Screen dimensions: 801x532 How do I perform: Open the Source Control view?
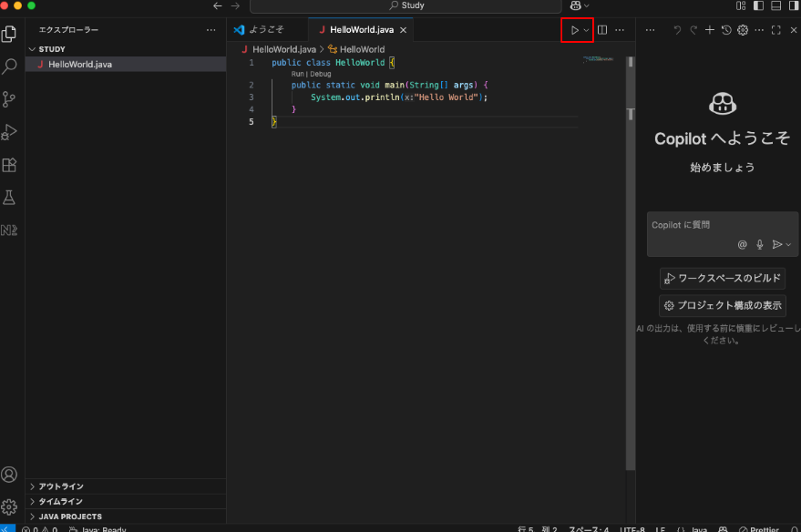coord(9,99)
